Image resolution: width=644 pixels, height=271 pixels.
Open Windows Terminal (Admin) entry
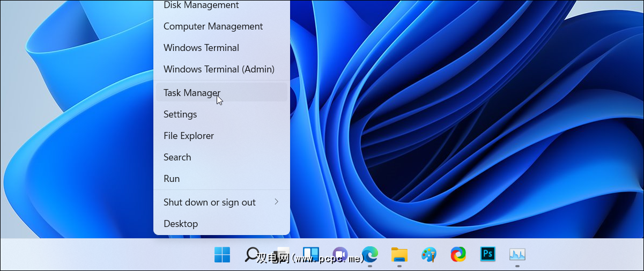[x=219, y=69]
